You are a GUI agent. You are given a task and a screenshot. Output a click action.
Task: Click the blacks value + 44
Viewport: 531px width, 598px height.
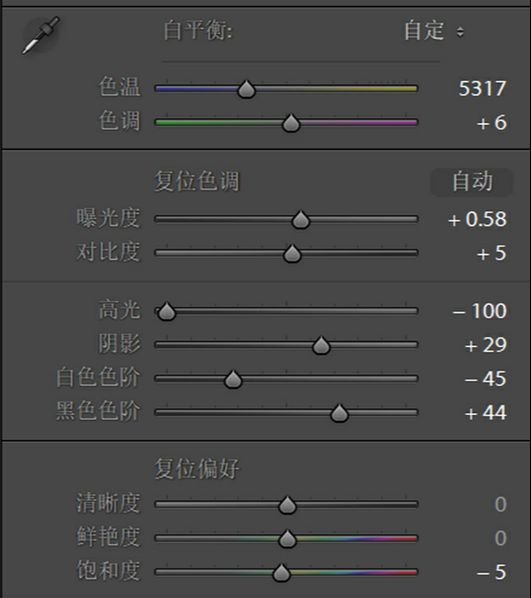(x=486, y=413)
